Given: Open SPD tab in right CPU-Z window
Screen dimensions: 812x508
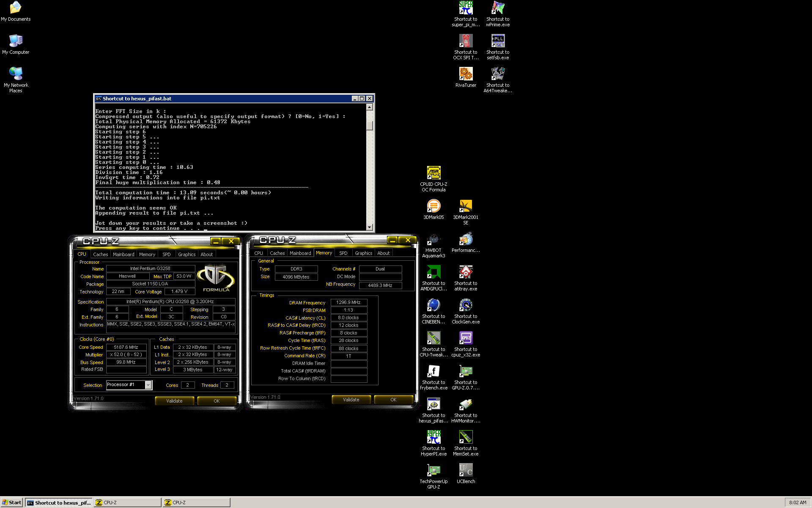Looking at the screenshot, I should coord(343,253).
